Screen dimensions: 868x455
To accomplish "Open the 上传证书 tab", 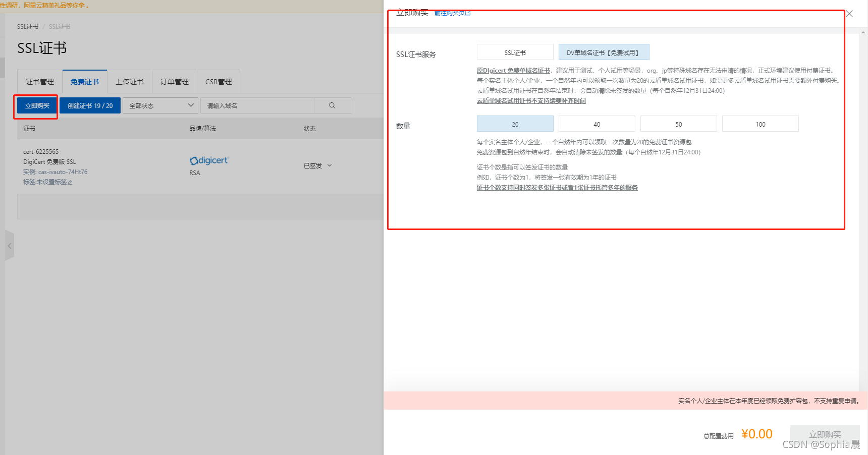I will pyautogui.click(x=130, y=82).
